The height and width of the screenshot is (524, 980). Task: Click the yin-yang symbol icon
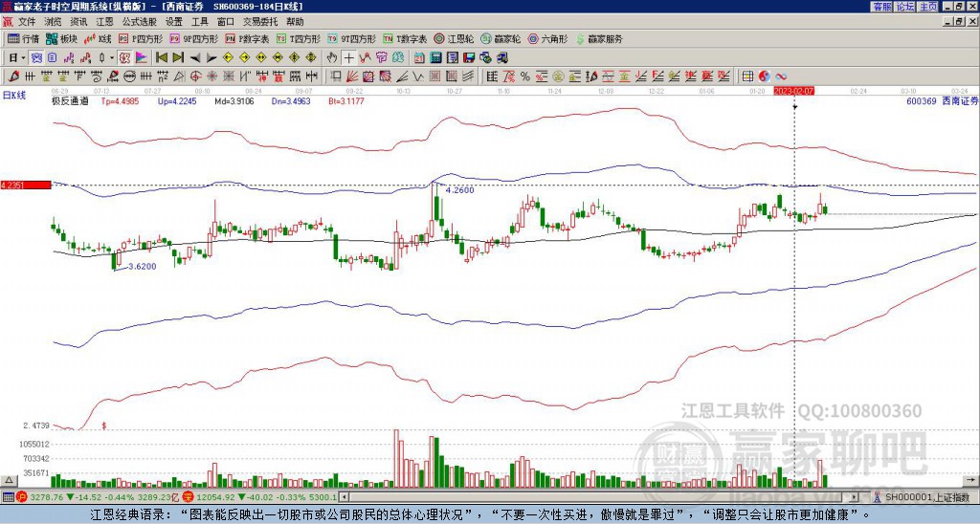coord(764,76)
